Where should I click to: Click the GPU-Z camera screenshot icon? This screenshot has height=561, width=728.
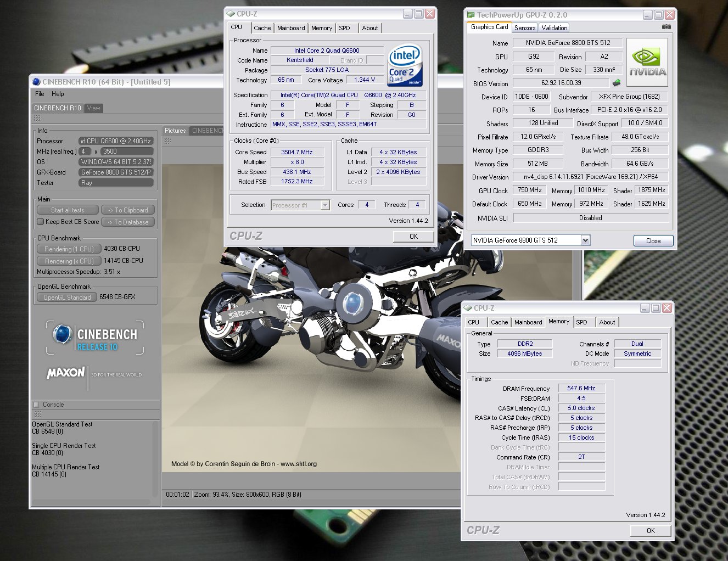[666, 26]
